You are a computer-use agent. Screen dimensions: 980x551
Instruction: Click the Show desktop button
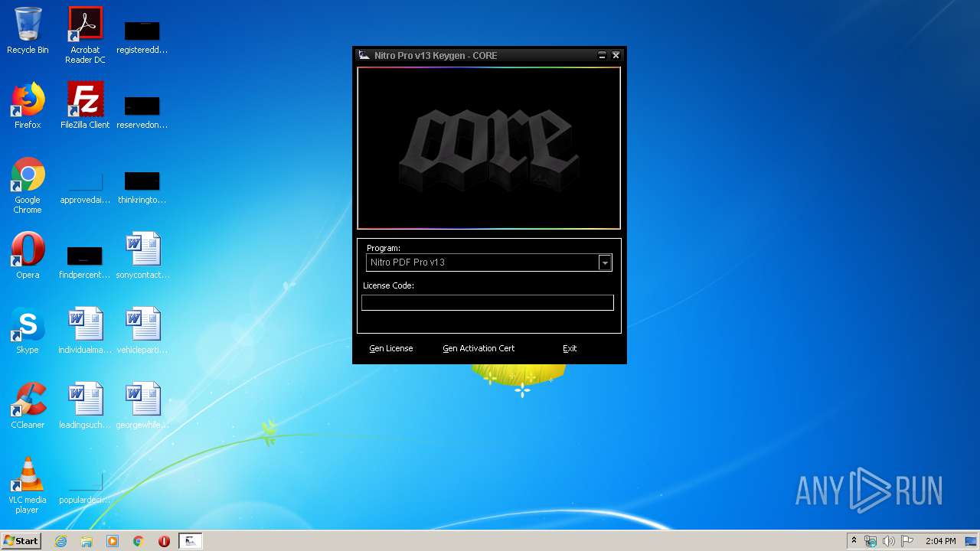[x=972, y=541]
